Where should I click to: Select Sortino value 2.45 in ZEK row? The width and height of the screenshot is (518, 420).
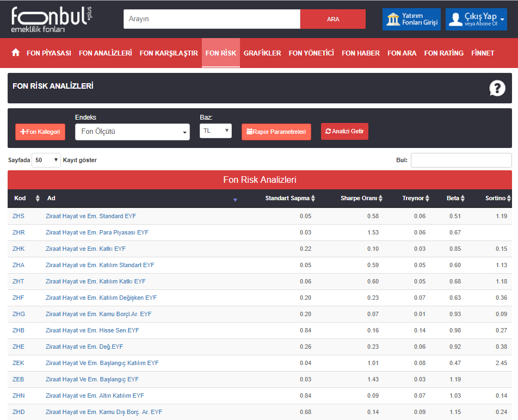point(501,363)
